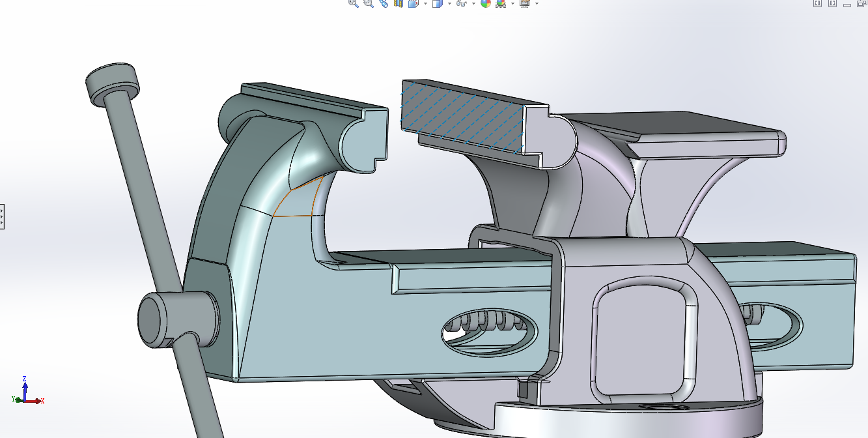Expand the flyout panel handle on left edge
The image size is (868, 438).
[2, 216]
